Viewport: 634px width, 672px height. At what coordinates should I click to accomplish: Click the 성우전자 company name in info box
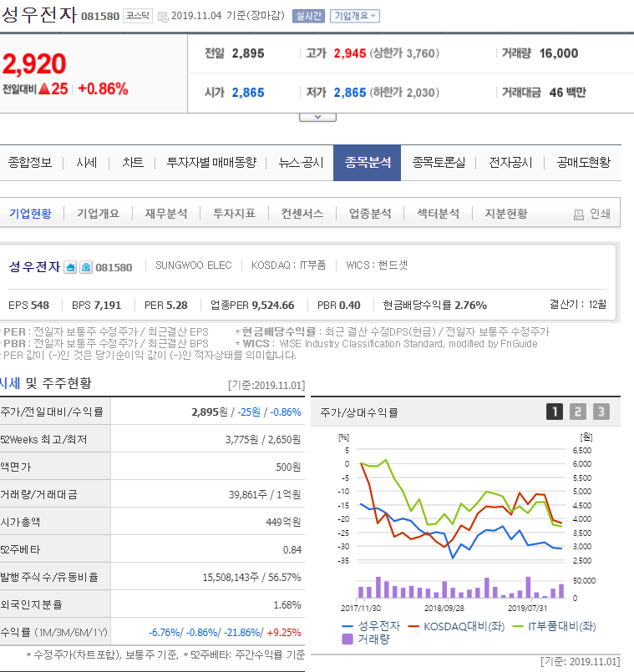(x=34, y=266)
